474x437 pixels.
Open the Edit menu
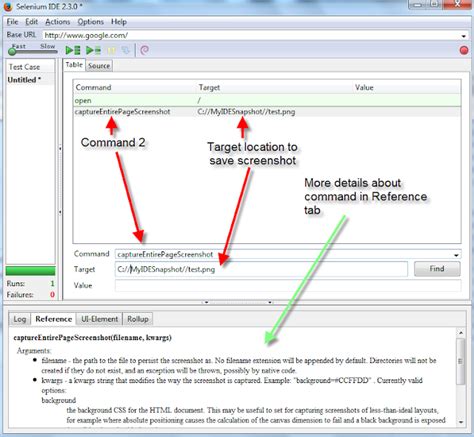31,22
